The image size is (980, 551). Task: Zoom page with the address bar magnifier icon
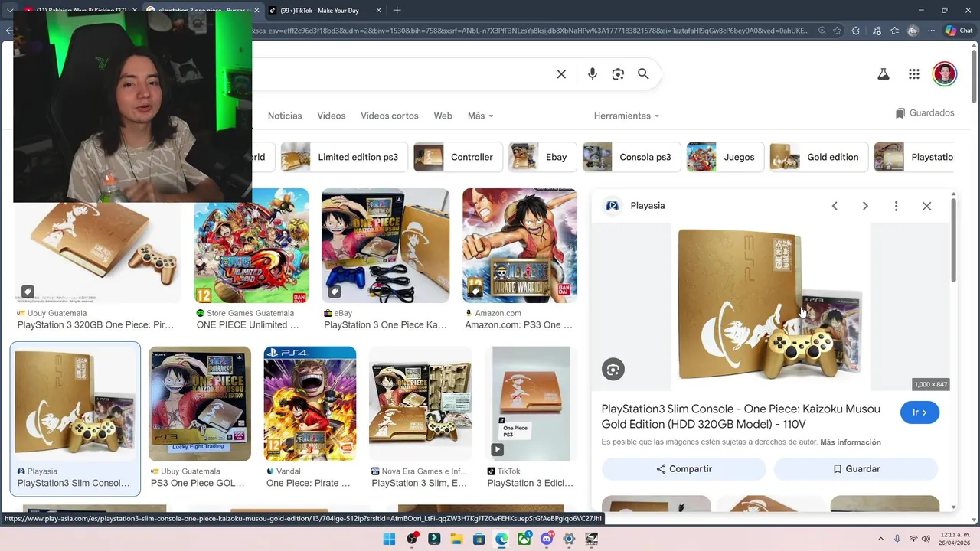[822, 31]
